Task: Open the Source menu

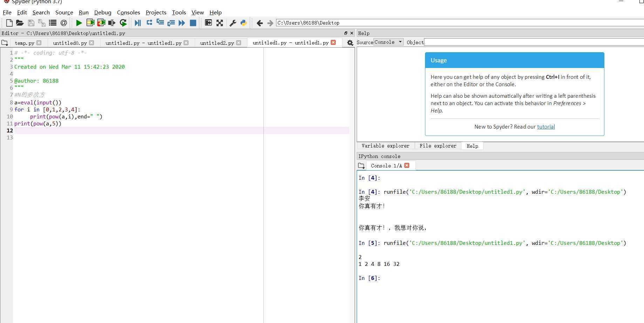Action: click(64, 12)
